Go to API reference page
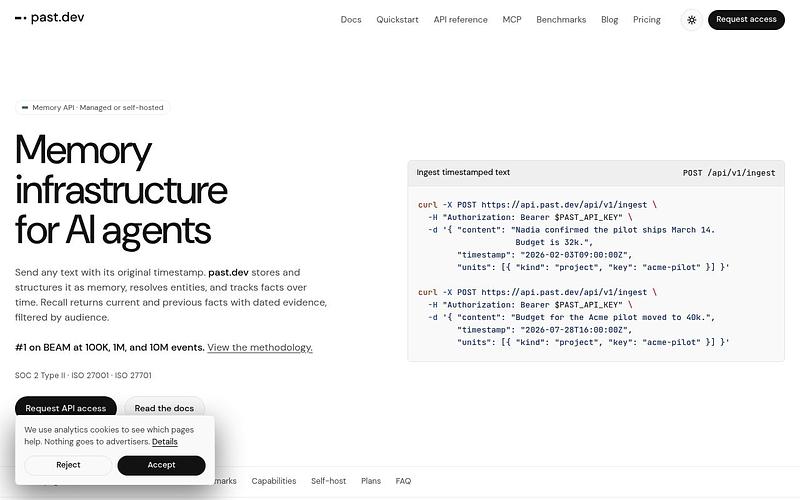 tap(460, 19)
